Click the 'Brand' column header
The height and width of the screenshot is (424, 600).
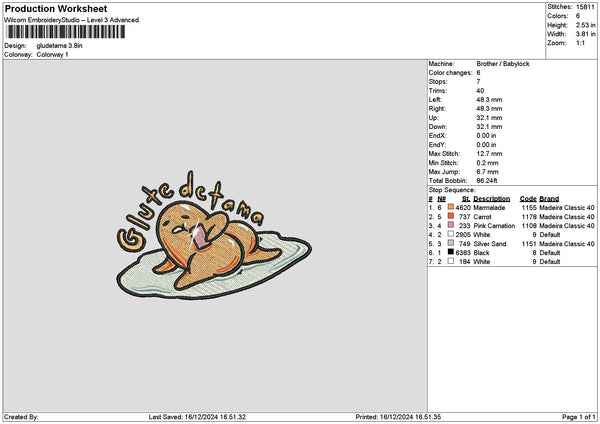point(549,199)
